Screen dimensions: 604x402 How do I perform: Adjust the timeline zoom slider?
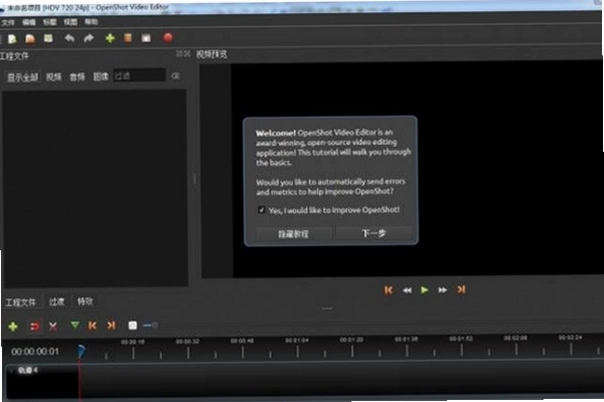click(x=150, y=325)
